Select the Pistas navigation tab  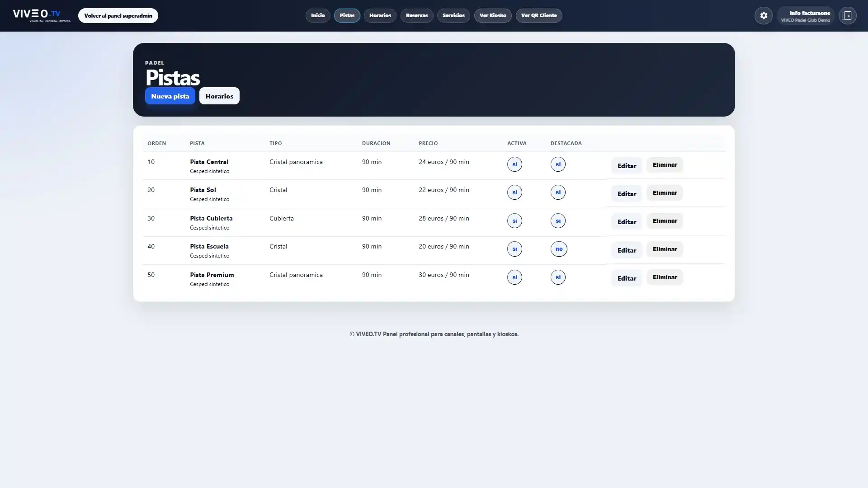(x=347, y=15)
